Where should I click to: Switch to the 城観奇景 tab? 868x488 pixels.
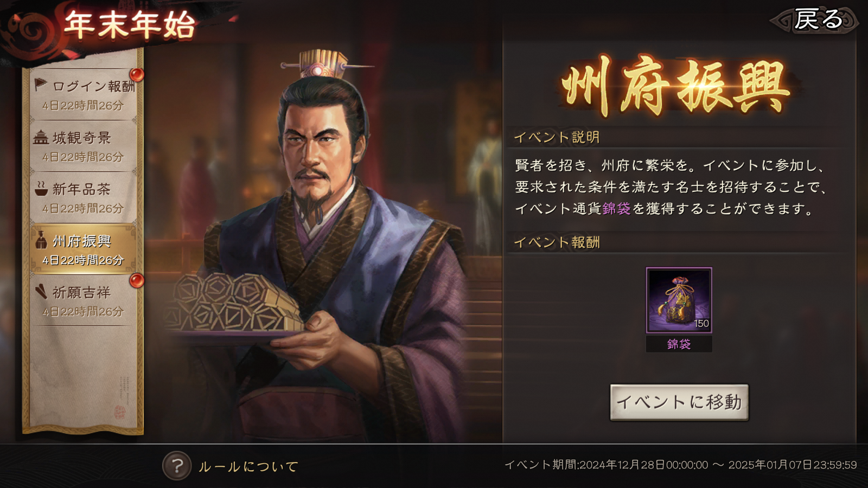coord(83,146)
